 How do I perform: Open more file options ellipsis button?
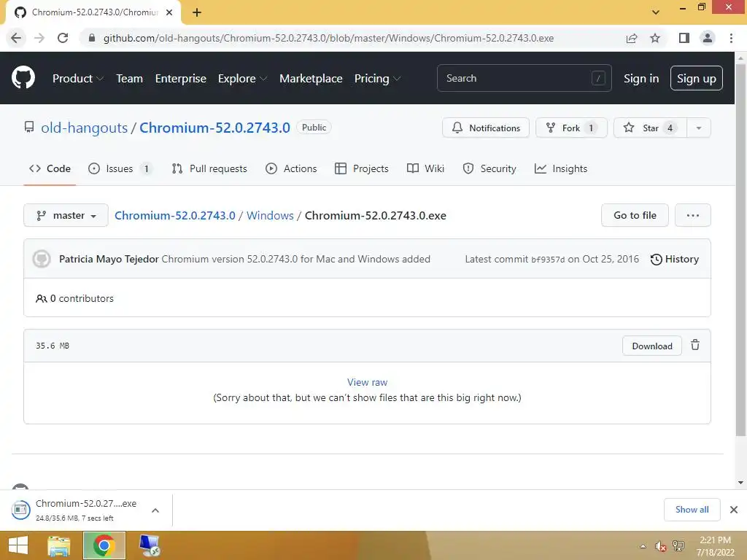pyautogui.click(x=693, y=215)
